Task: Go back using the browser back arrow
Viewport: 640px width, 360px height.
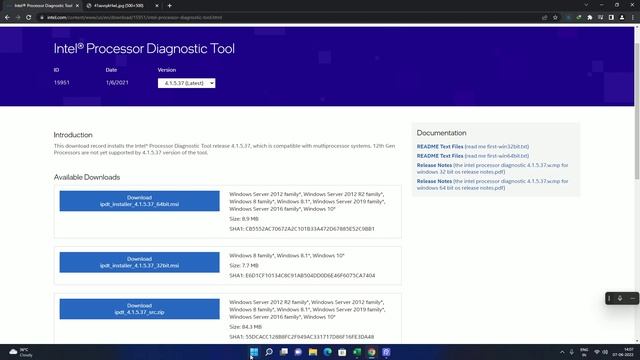Action: click(7, 18)
